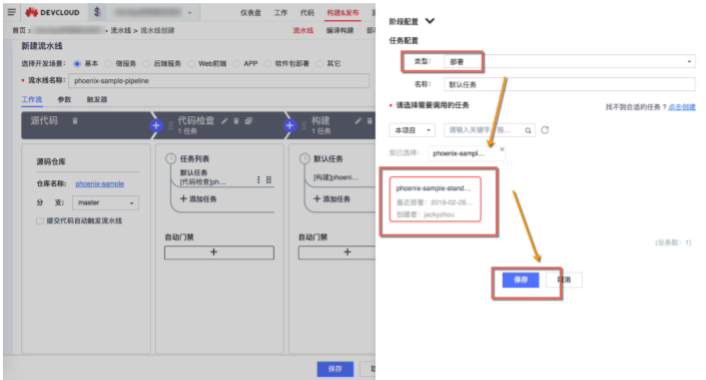Viewport: 706px width, 380px height.
Task: Select the phoenix-sample-stand... task card
Action: coord(435,199)
